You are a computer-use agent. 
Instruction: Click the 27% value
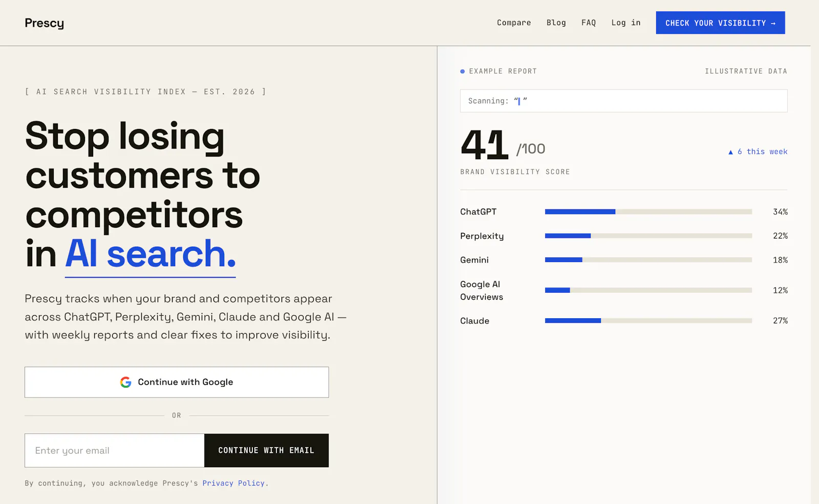[x=780, y=321]
